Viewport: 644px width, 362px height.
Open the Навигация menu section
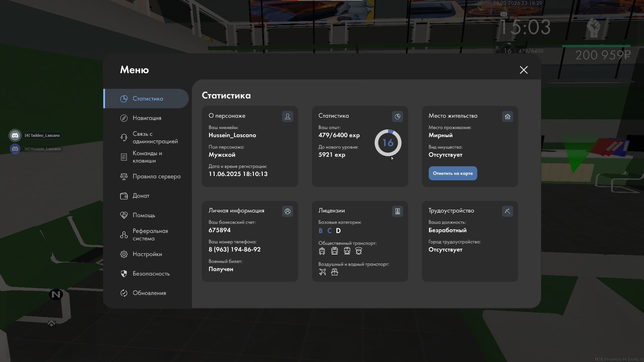tap(147, 118)
